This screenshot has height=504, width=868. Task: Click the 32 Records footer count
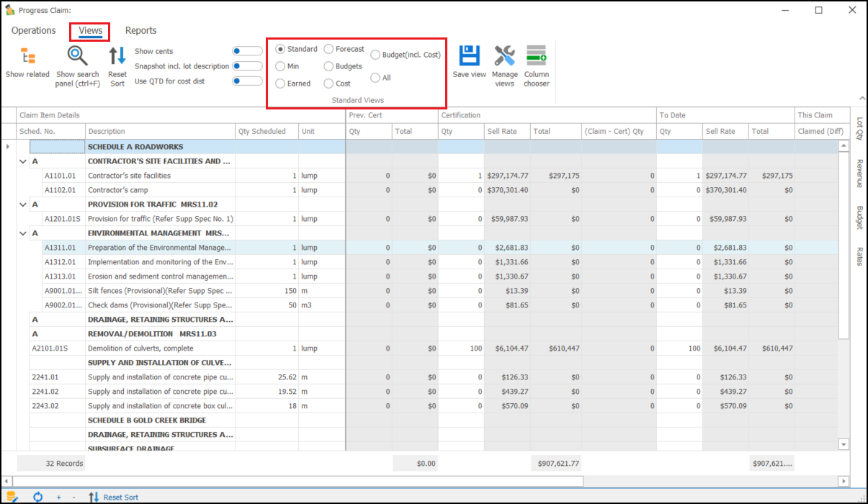[x=51, y=464]
